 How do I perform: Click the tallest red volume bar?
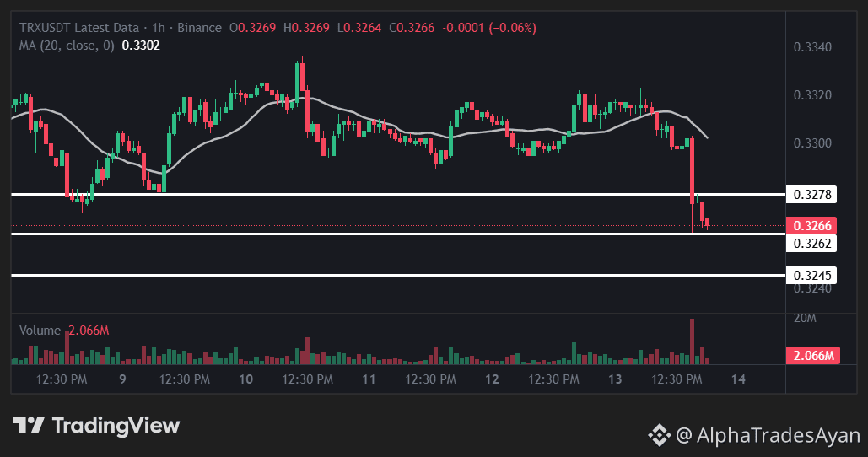pos(692,341)
